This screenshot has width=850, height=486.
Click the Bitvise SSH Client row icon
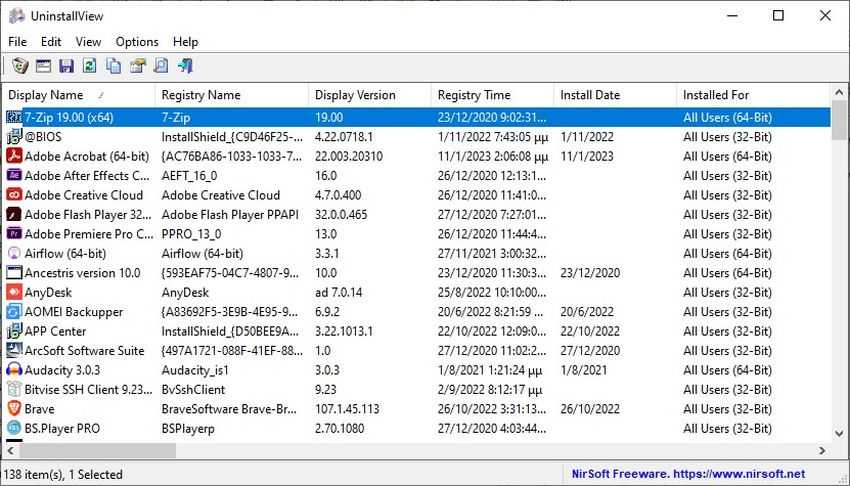(14, 390)
